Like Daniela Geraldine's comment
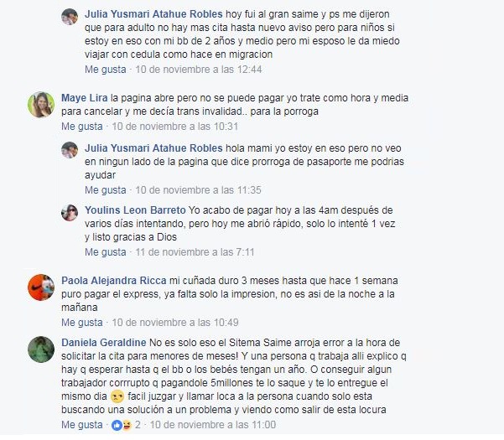504x440 pixels. (x=82, y=425)
